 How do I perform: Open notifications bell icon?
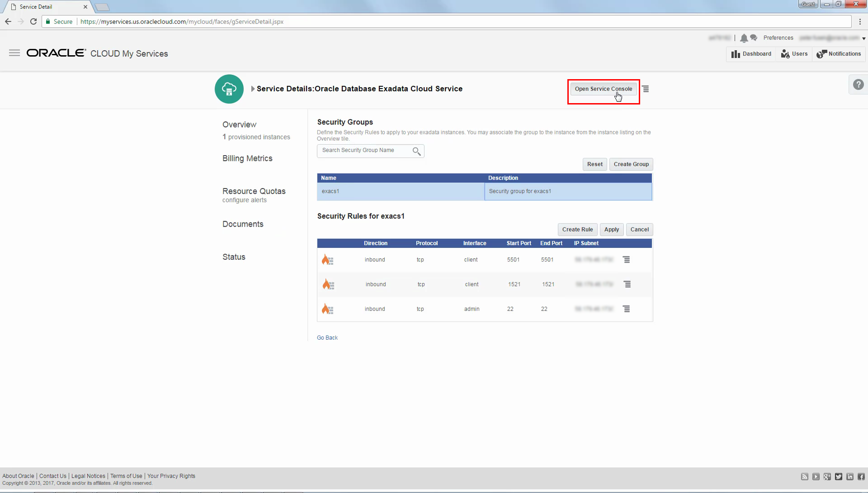pos(744,38)
